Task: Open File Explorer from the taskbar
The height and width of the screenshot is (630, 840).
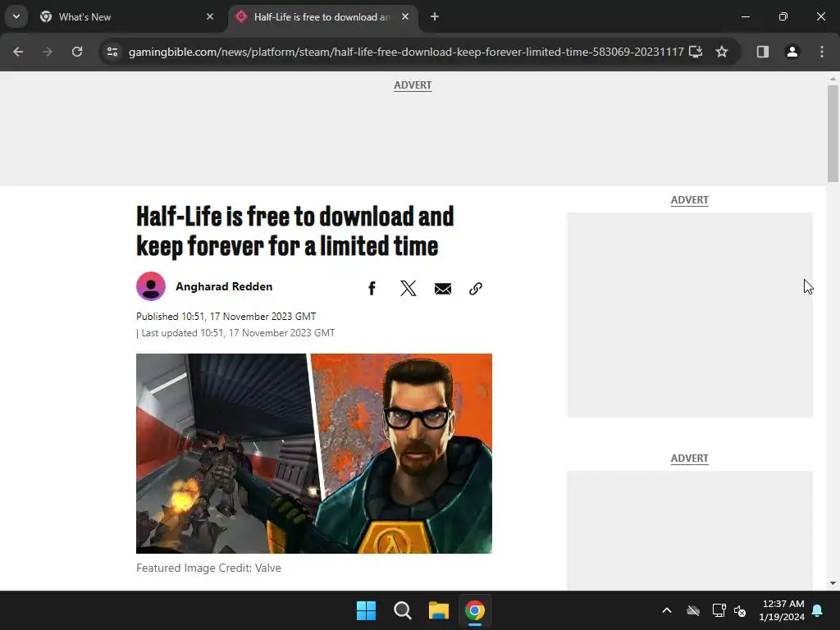Action: pos(438,610)
